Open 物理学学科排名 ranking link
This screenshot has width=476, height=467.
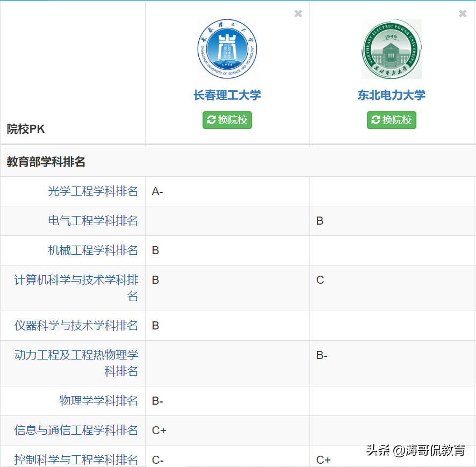pos(99,400)
